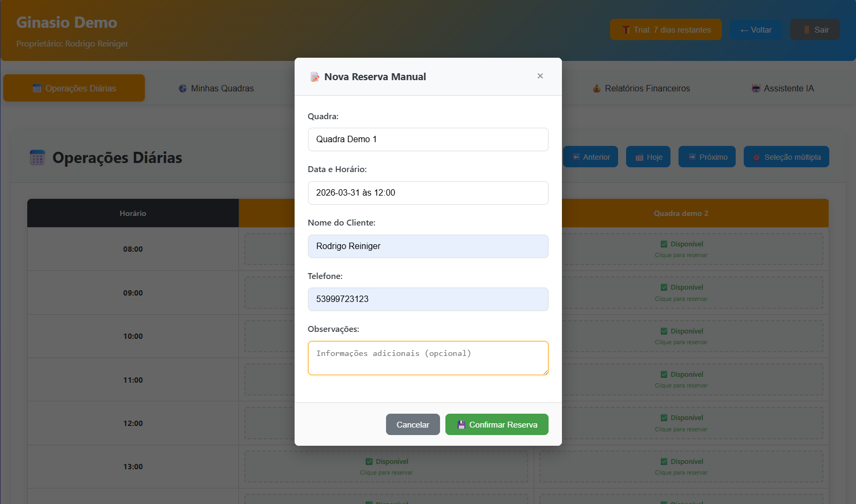Click the Nome do Cliente field

coord(428,246)
